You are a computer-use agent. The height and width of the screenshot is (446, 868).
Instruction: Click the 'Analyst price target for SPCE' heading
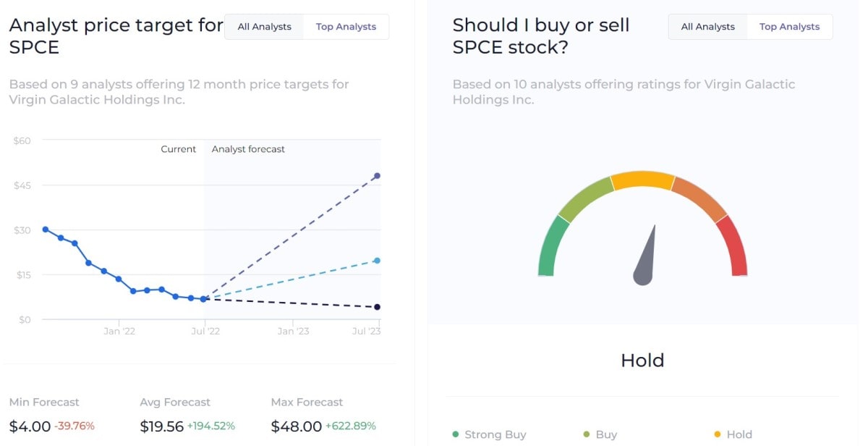(x=116, y=37)
